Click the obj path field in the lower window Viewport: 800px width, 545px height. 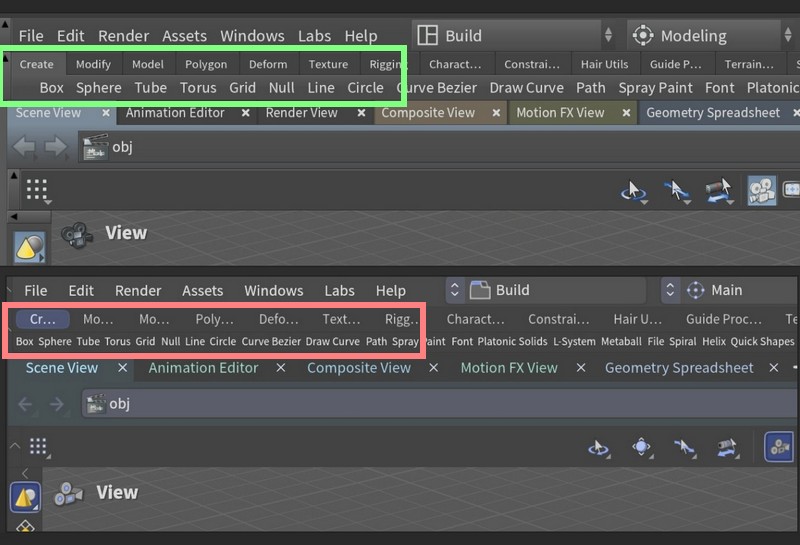click(x=441, y=404)
